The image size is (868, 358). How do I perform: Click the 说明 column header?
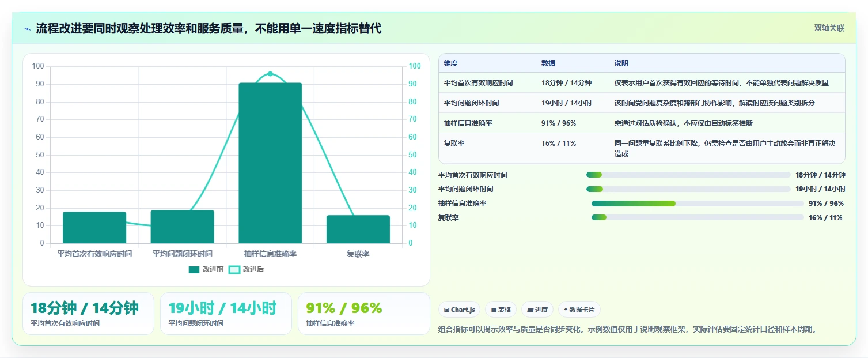click(x=621, y=63)
